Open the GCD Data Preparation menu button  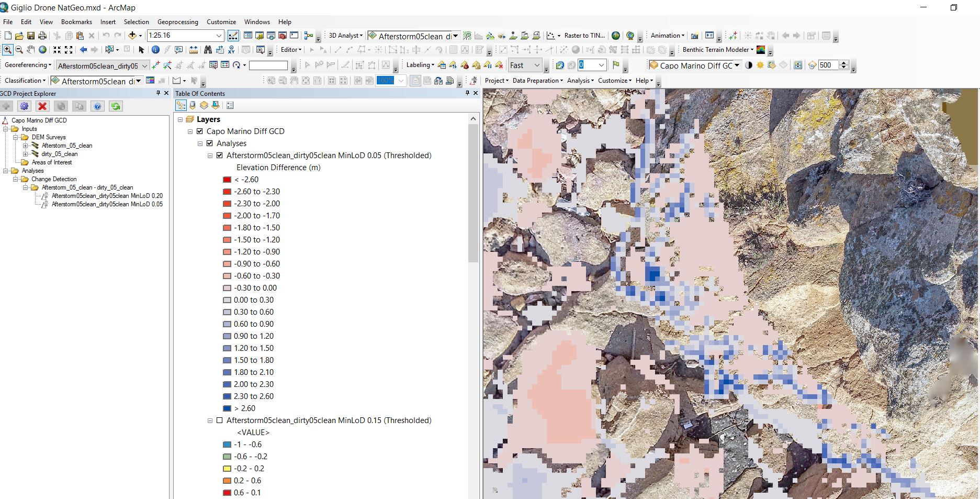(x=538, y=81)
